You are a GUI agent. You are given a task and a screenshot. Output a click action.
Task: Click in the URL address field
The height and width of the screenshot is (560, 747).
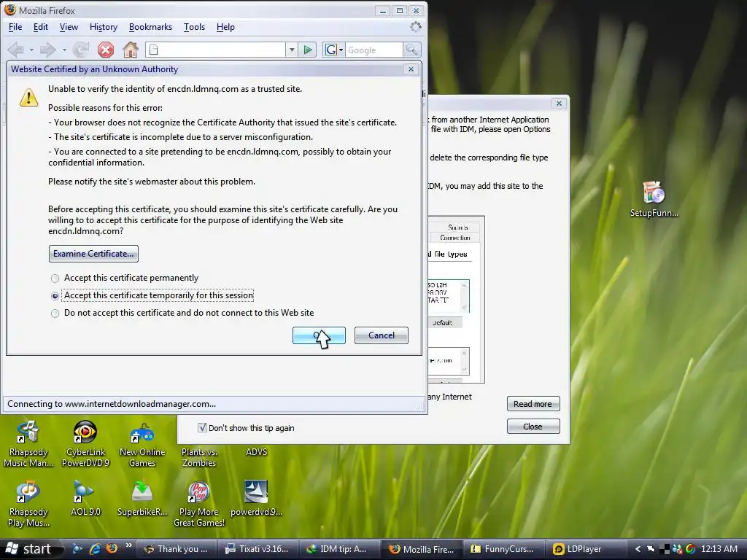click(x=216, y=50)
